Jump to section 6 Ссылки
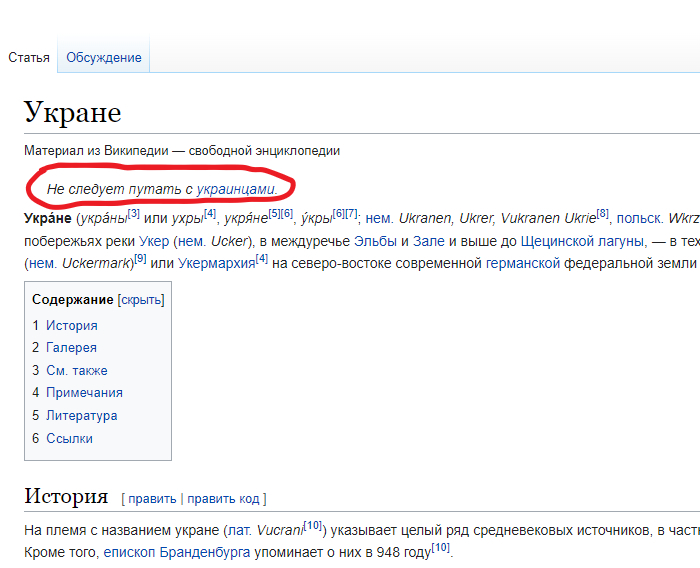This screenshot has height=568, width=700. pos(70,438)
